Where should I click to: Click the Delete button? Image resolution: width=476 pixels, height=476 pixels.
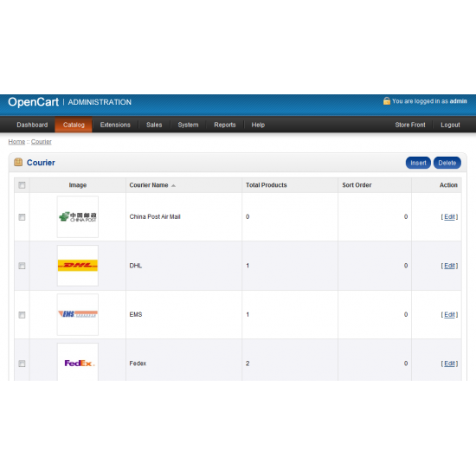(x=447, y=163)
